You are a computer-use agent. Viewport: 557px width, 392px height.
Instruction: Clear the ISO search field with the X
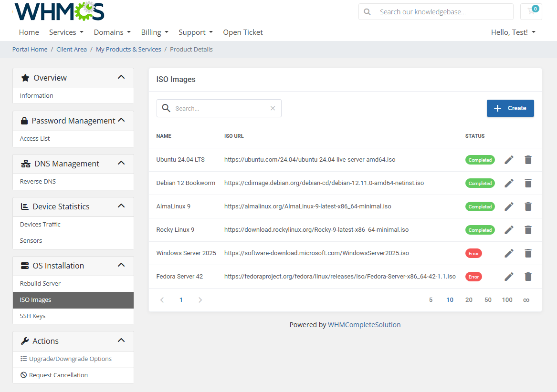[273, 108]
